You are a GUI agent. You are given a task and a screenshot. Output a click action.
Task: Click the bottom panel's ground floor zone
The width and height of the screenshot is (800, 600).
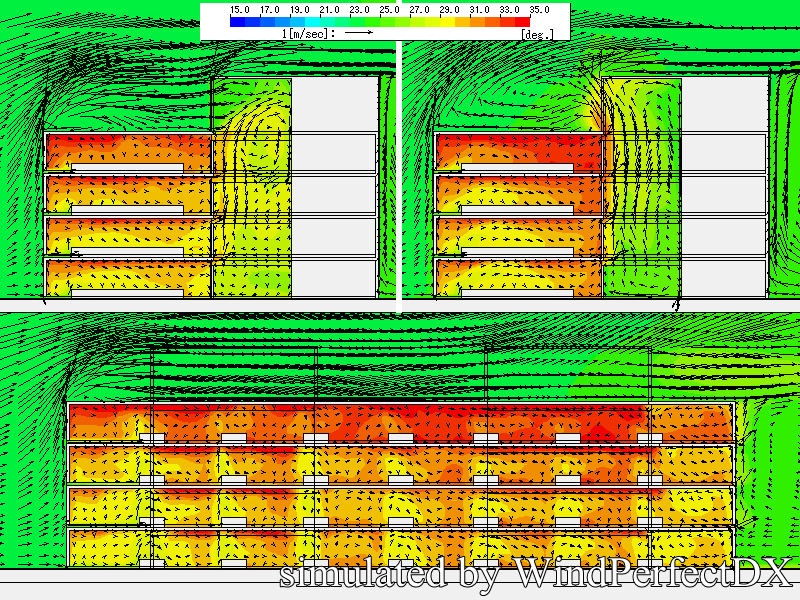pyautogui.click(x=400, y=548)
